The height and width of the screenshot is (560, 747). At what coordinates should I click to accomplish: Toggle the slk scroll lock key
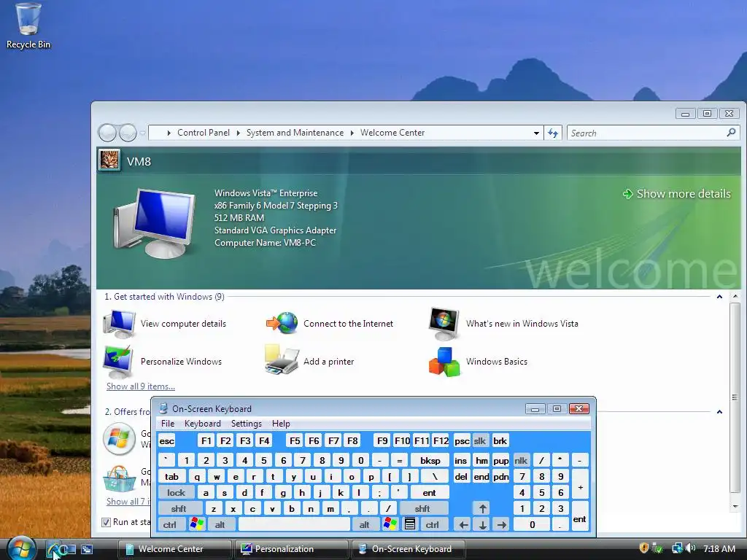pyautogui.click(x=480, y=441)
